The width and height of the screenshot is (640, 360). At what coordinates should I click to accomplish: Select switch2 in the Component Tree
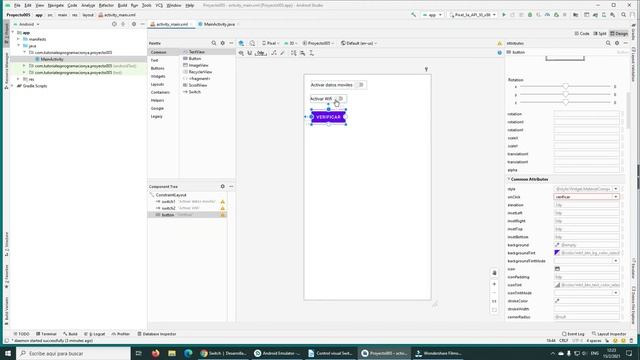(x=168, y=208)
